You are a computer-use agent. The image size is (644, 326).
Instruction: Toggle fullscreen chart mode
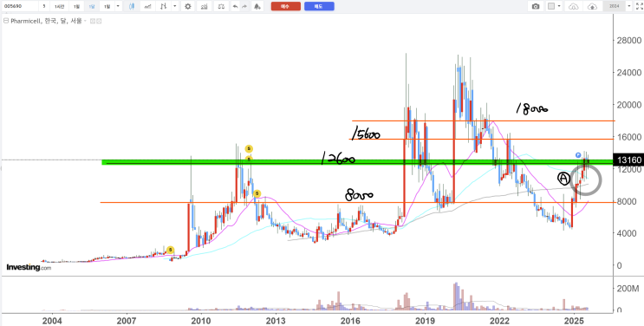[x=639, y=7]
